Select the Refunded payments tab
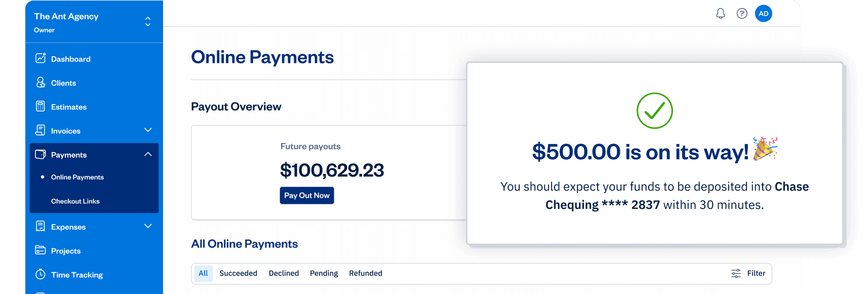The height and width of the screenshot is (294, 868). [x=365, y=273]
